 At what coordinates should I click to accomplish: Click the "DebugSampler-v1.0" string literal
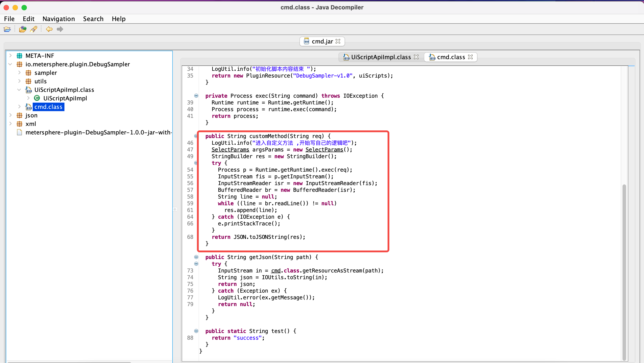tap(323, 76)
